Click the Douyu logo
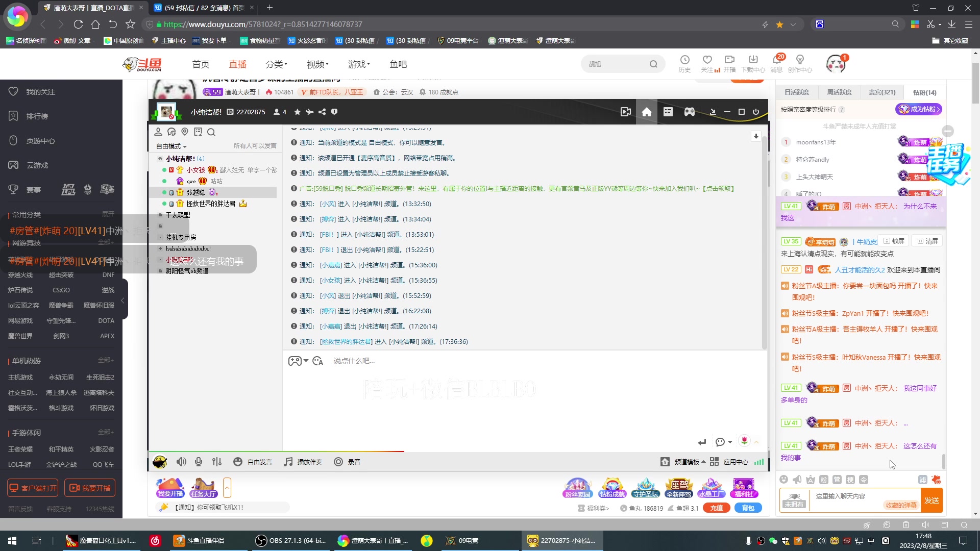 142,64
